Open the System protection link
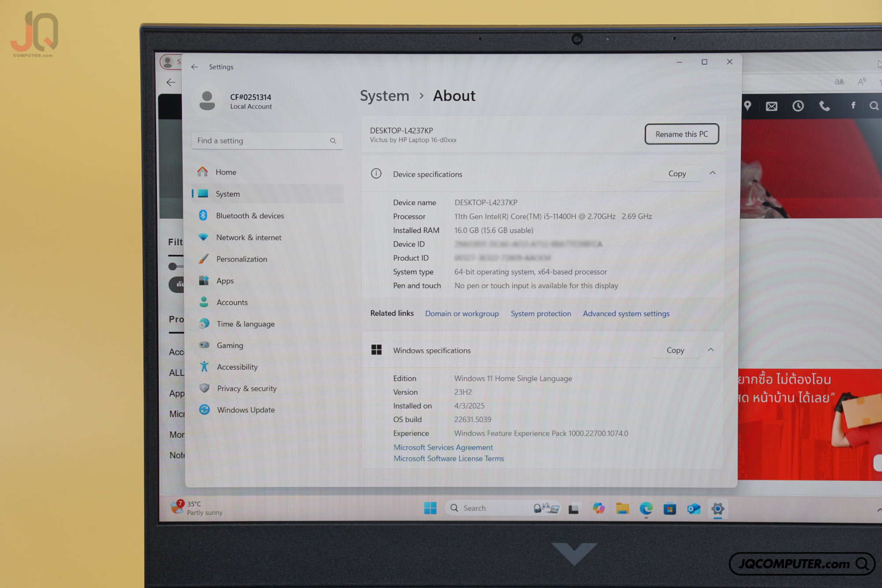Image resolution: width=882 pixels, height=588 pixels. [541, 314]
